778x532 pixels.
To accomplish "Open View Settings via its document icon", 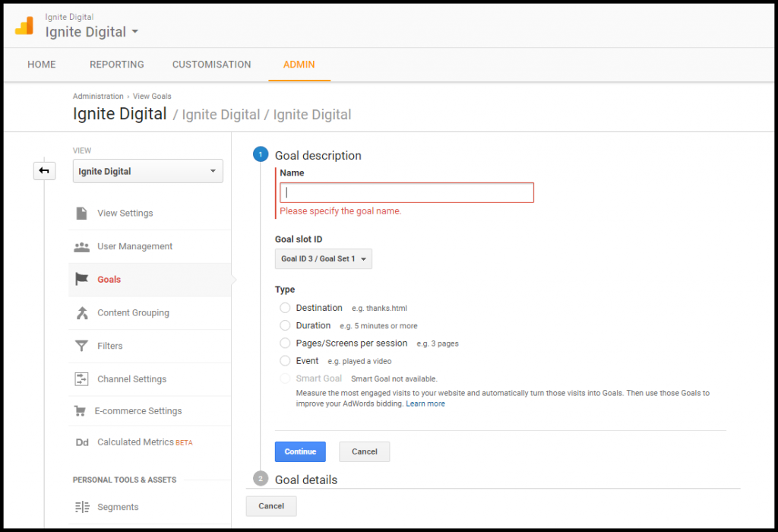I will click(81, 213).
